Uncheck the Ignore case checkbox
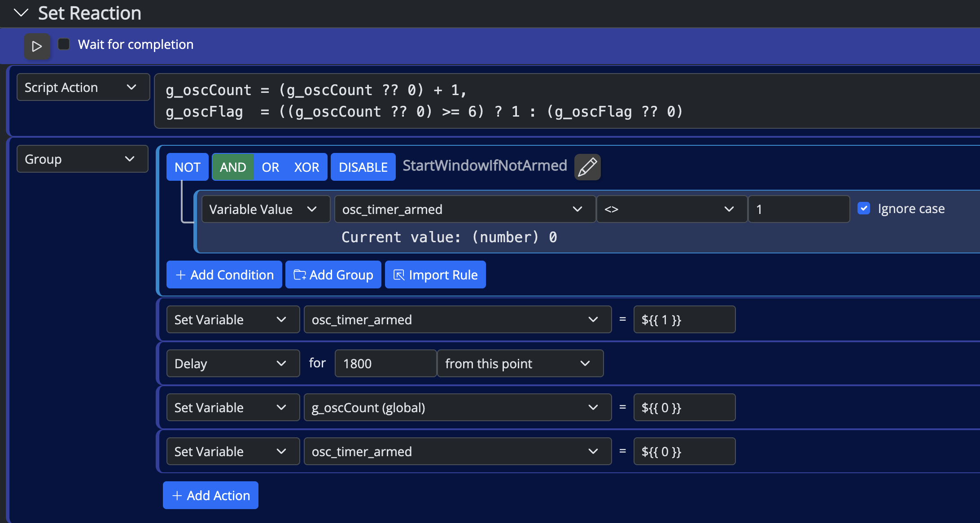This screenshot has height=523, width=980. (x=863, y=209)
